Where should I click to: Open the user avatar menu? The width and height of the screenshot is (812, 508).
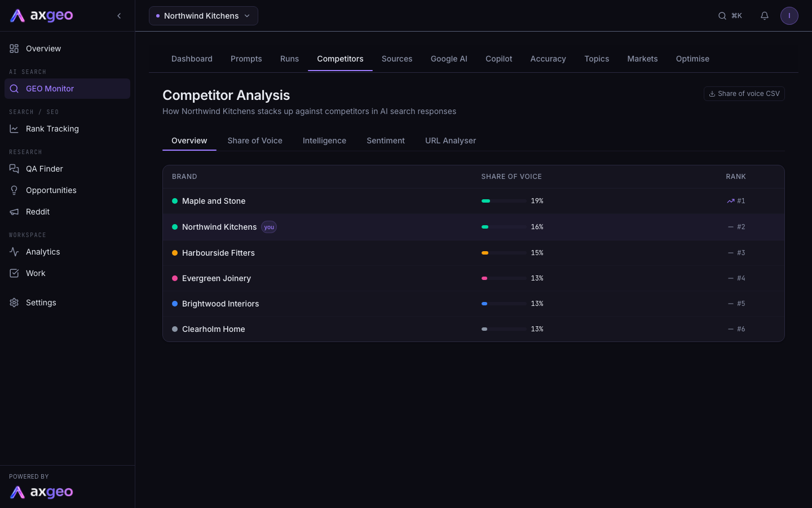coord(789,16)
